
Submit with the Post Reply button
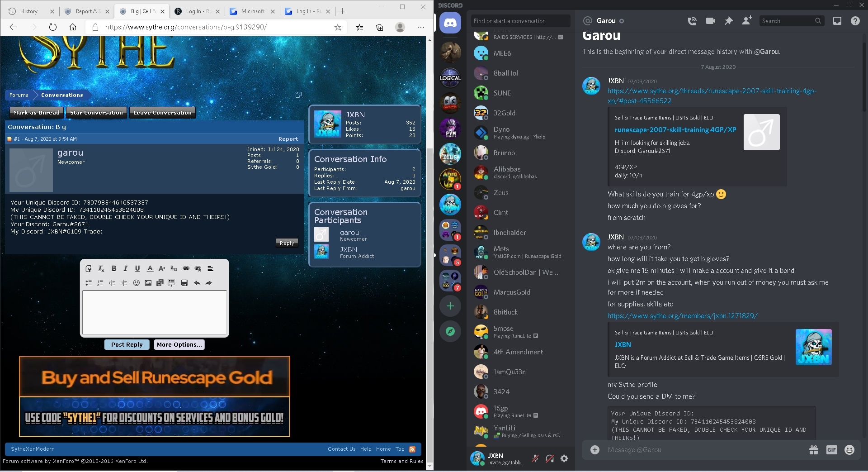(x=127, y=344)
